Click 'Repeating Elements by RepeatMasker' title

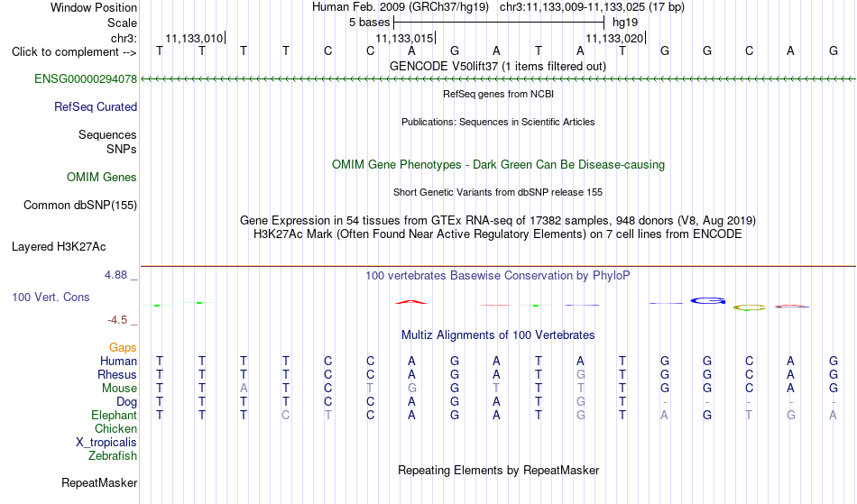498,470
